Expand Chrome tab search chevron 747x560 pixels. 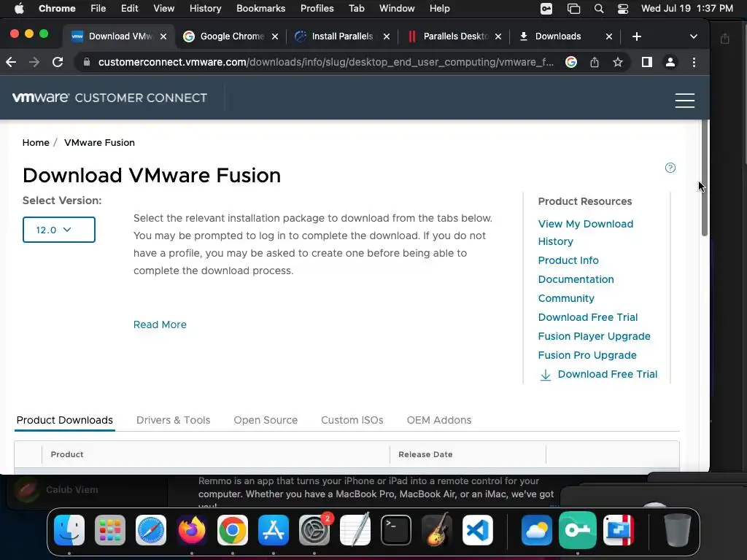[x=694, y=36]
